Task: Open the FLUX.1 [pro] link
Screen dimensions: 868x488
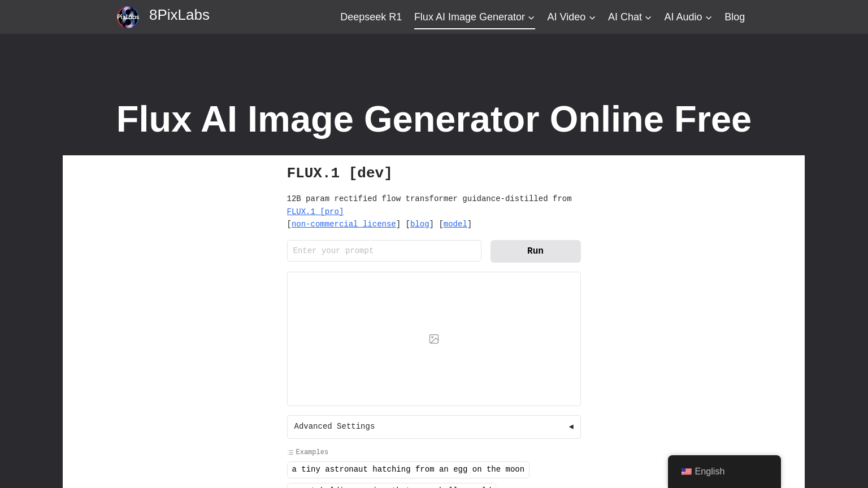Action: coord(315,211)
